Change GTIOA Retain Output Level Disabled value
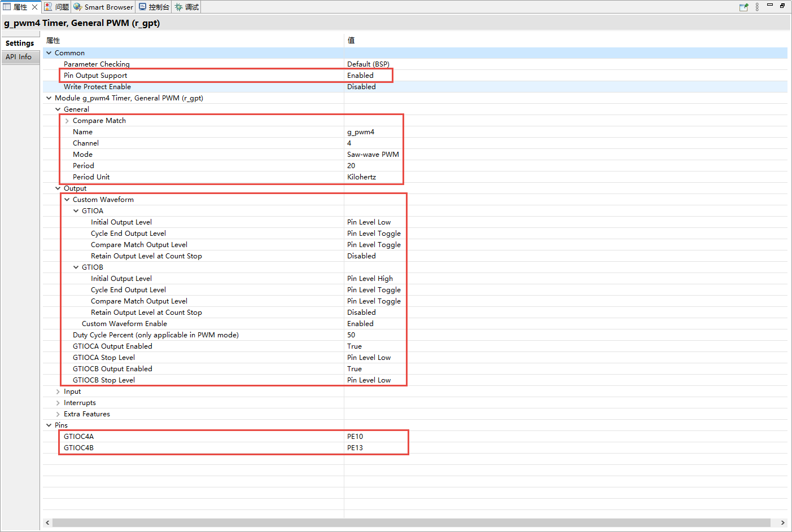Screen dimensions: 792x532 361,256
